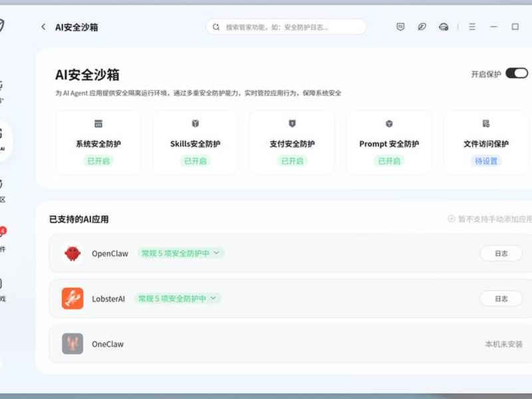
Task: Click the LobsterAI orange app icon
Action: 72,299
